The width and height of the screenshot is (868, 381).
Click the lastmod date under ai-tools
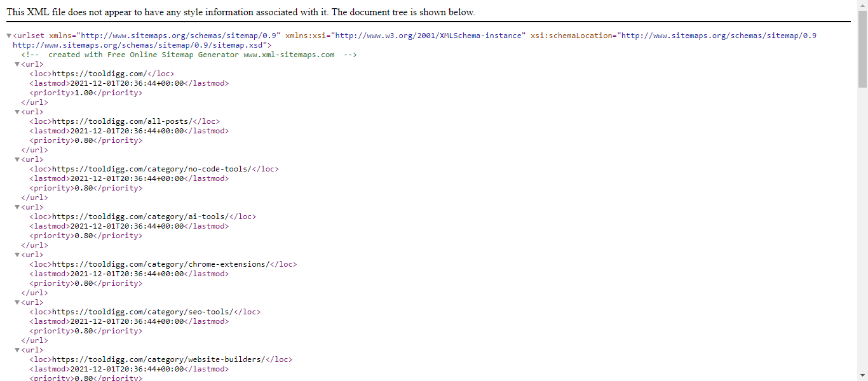pyautogui.click(x=126, y=226)
